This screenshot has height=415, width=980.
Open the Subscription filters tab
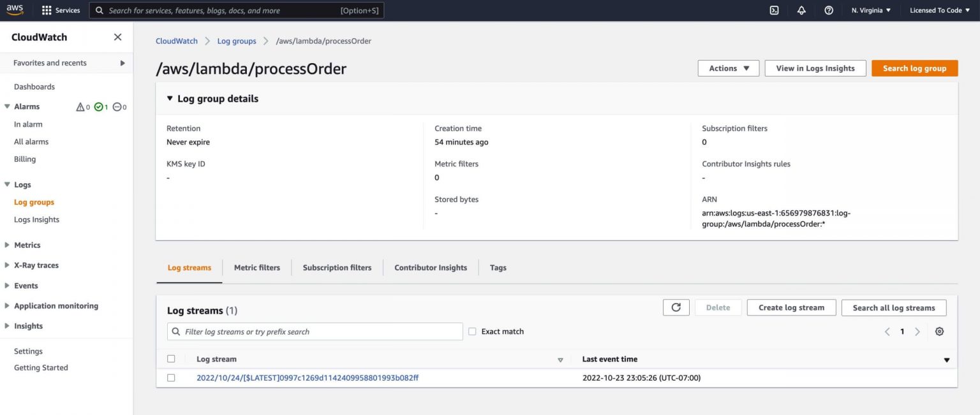[337, 267]
